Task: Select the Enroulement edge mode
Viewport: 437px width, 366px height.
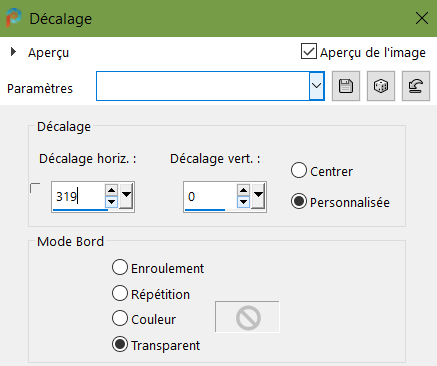Action: tap(120, 267)
